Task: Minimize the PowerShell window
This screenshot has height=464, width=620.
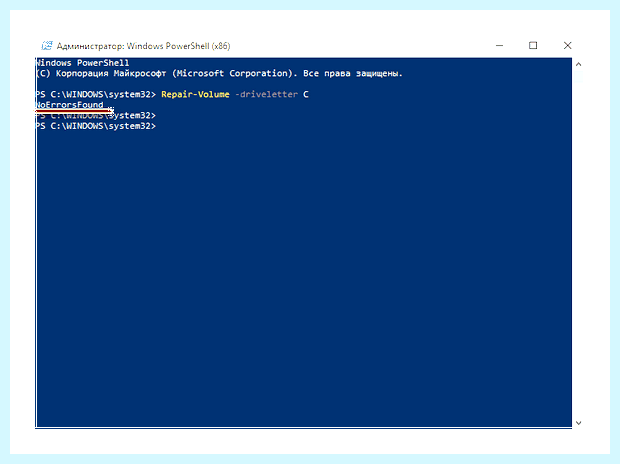Action: 499,45
